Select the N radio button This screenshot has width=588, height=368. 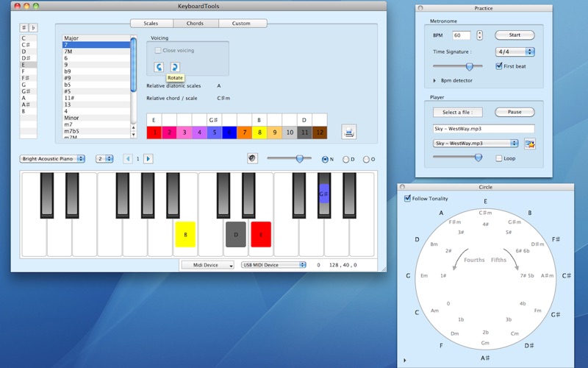(325, 159)
